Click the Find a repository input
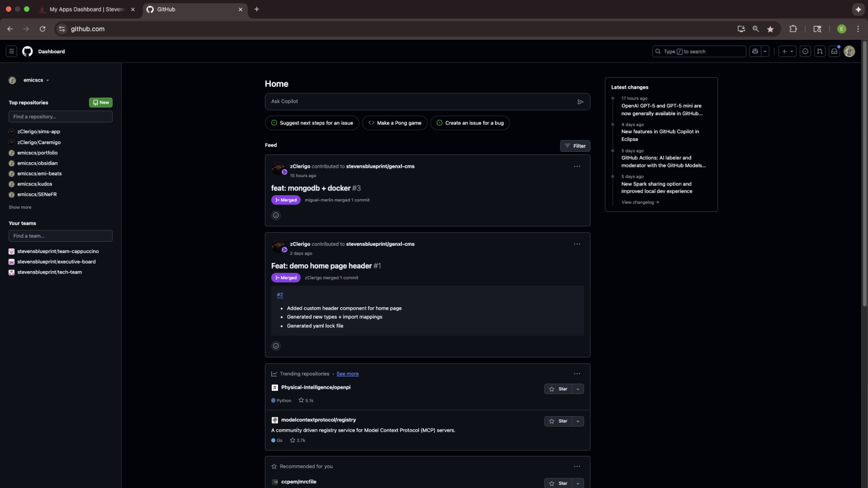Viewport: 868px width, 488px height. [60, 117]
